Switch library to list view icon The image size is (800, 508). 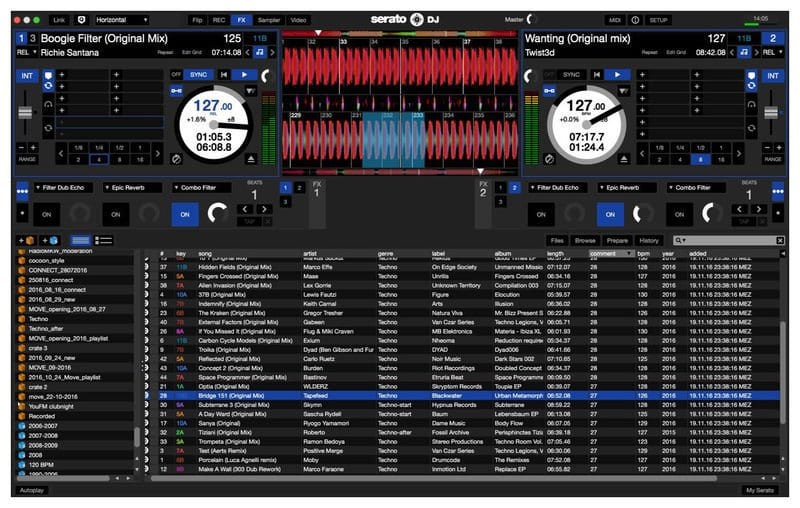click(104, 240)
